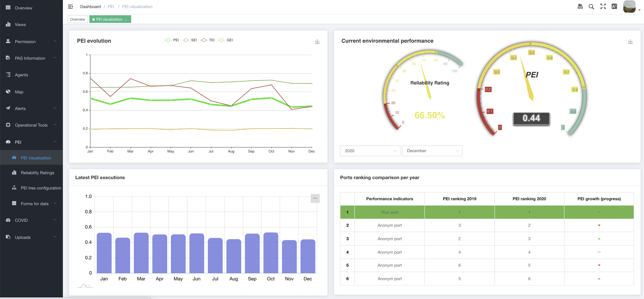Viewport: 644px width, 299px height.
Task: Expand the Uploads submenu chevron
Action: tap(55, 237)
